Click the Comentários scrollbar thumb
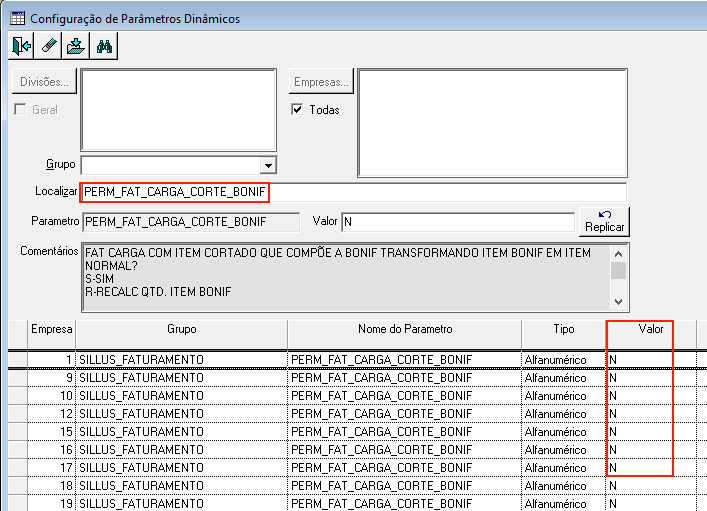 click(x=619, y=271)
